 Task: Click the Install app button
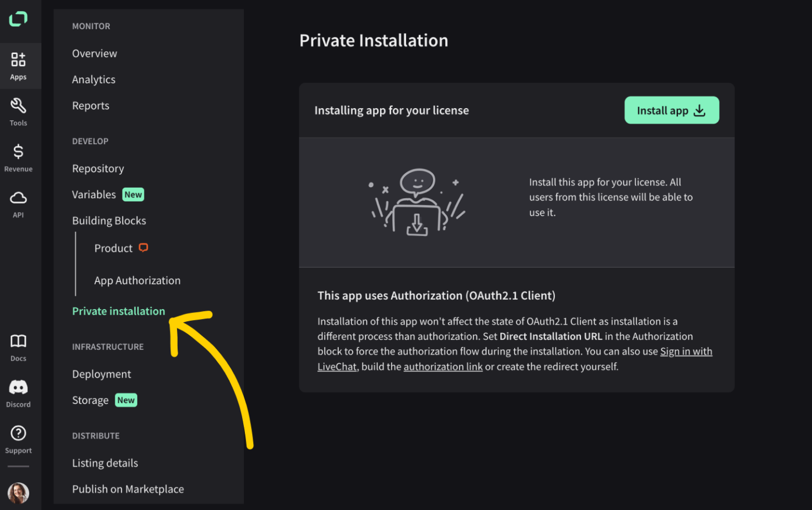tap(671, 110)
